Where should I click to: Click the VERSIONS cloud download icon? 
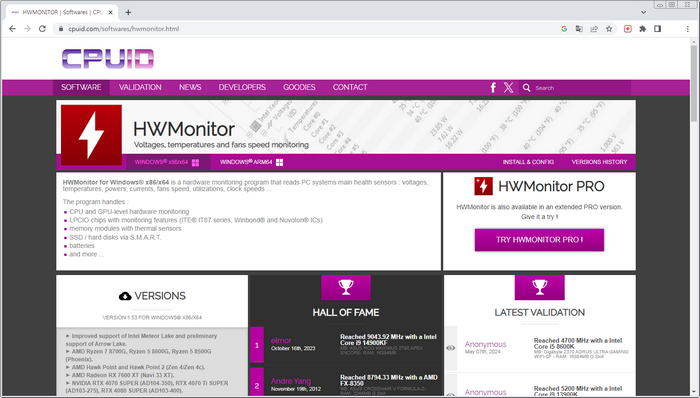[125, 296]
